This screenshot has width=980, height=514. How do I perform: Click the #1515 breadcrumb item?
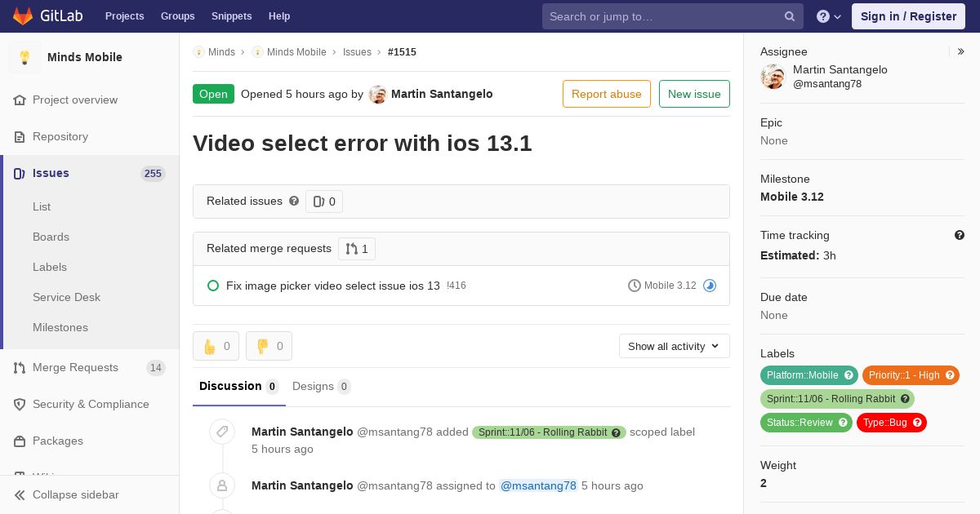coord(402,51)
